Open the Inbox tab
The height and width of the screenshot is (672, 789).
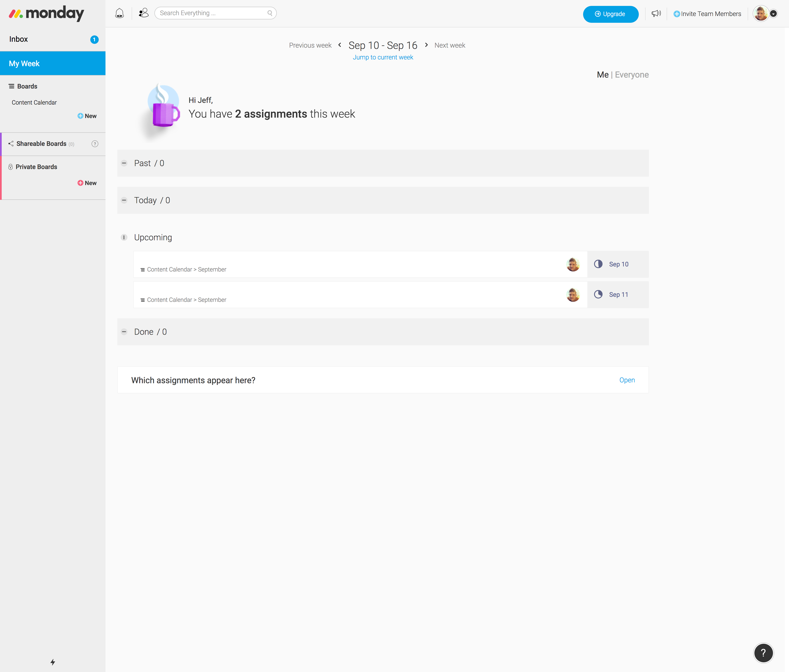tap(19, 39)
